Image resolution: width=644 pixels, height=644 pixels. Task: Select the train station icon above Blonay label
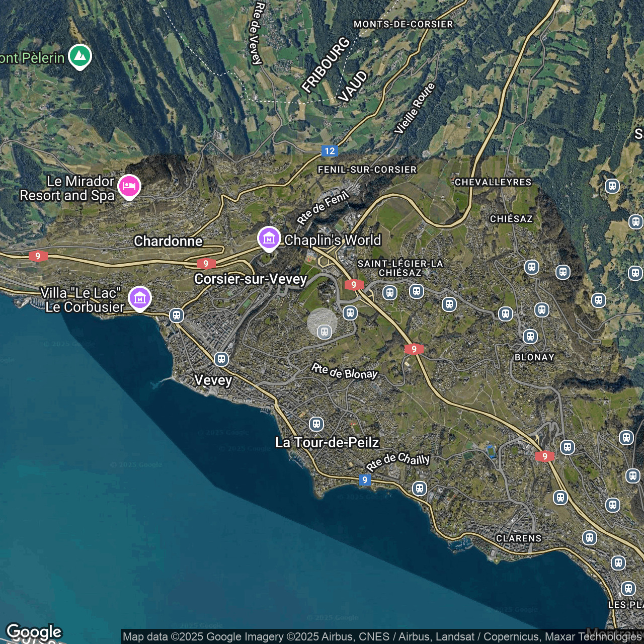pyautogui.click(x=530, y=337)
